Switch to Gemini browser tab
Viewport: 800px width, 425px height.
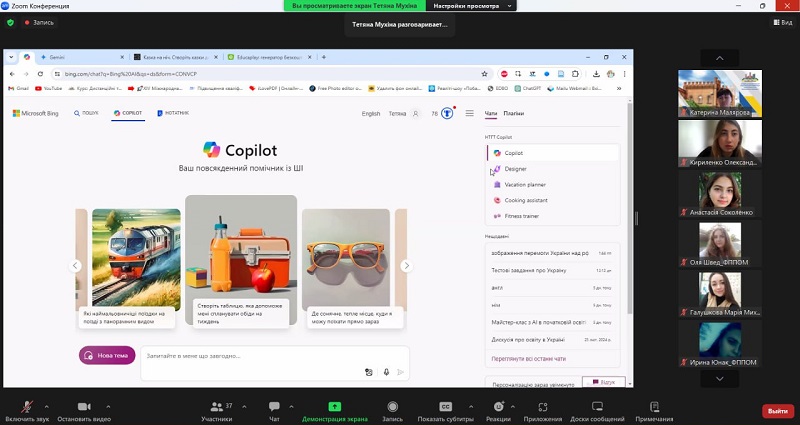pos(82,57)
